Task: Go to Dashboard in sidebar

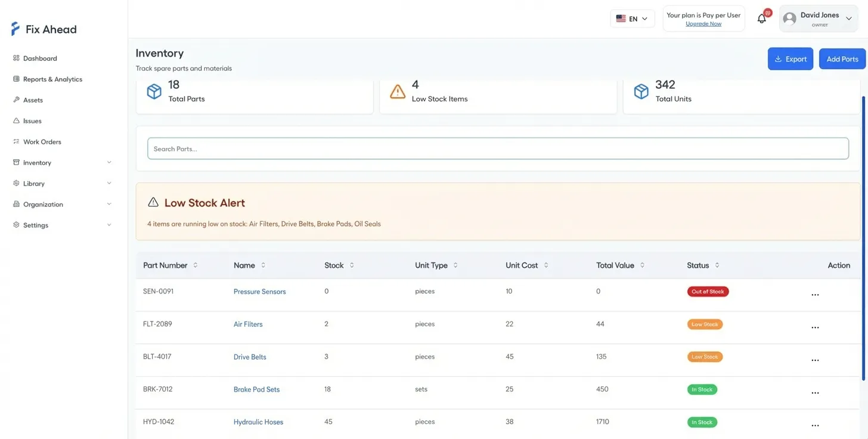Action: 40,58
